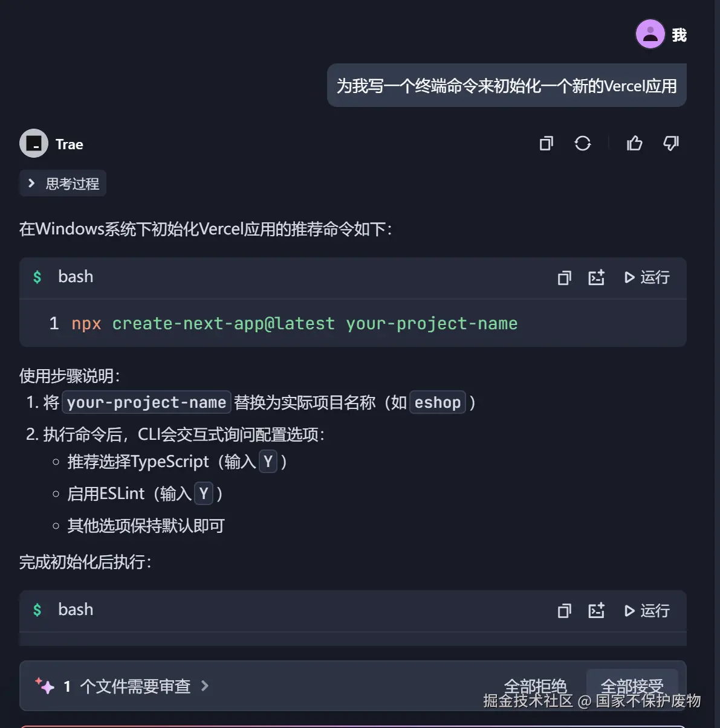Click the sparkle icon in the review bar
Viewport: 720px width, 728px height.
click(x=45, y=686)
